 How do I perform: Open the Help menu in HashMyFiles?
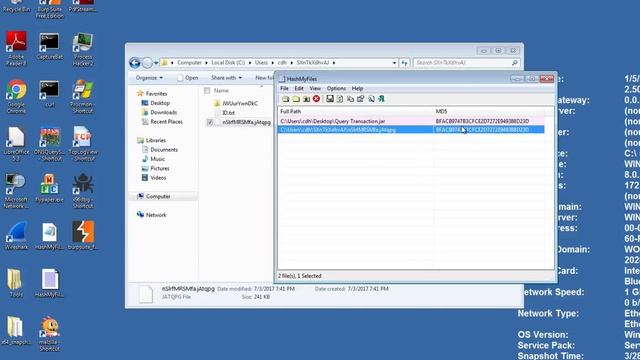tap(357, 88)
